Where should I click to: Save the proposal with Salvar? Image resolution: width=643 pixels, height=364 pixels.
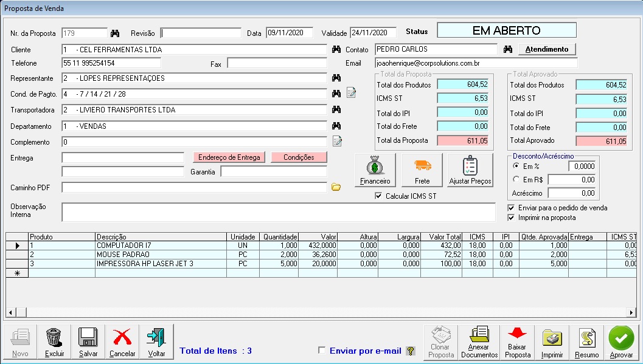[x=88, y=342]
